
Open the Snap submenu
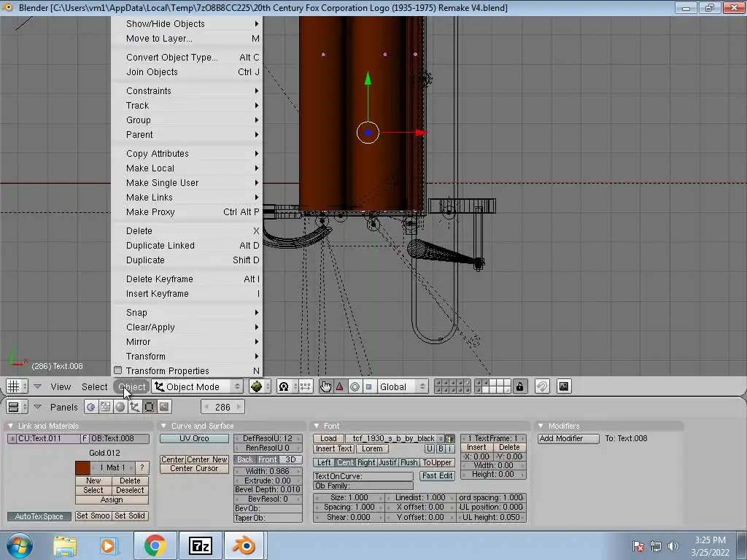(187, 312)
